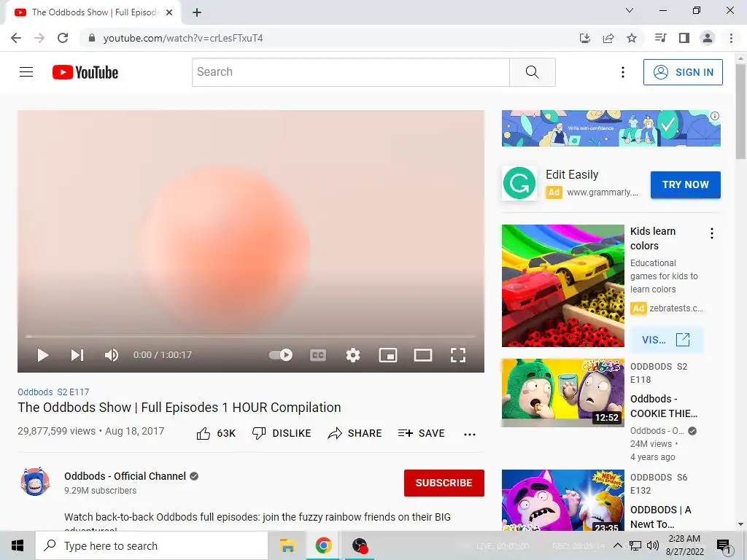Like the video with thumbs up
Screen dimensions: 747x560
point(216,433)
